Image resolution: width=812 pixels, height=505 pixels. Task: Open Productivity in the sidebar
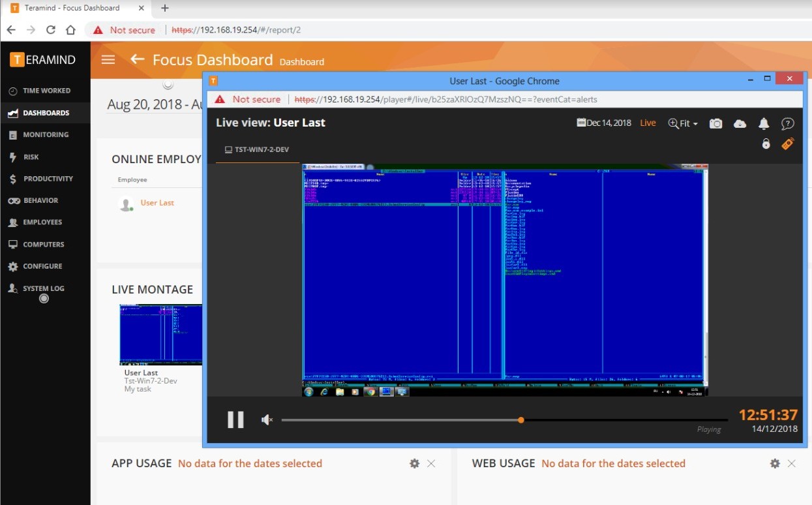click(46, 178)
